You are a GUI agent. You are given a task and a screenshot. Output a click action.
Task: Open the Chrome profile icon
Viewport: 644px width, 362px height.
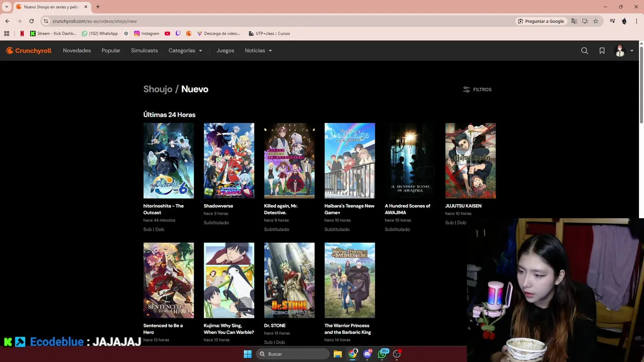click(x=624, y=21)
